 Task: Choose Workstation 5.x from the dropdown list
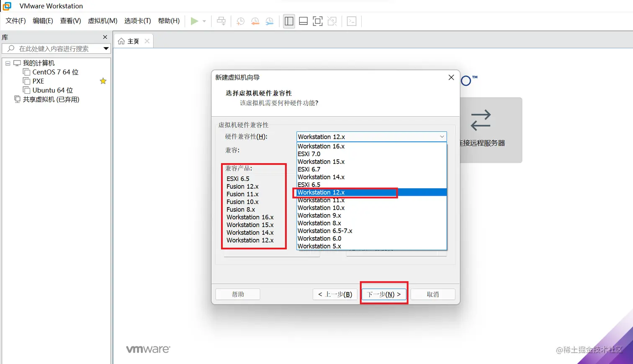(372, 246)
